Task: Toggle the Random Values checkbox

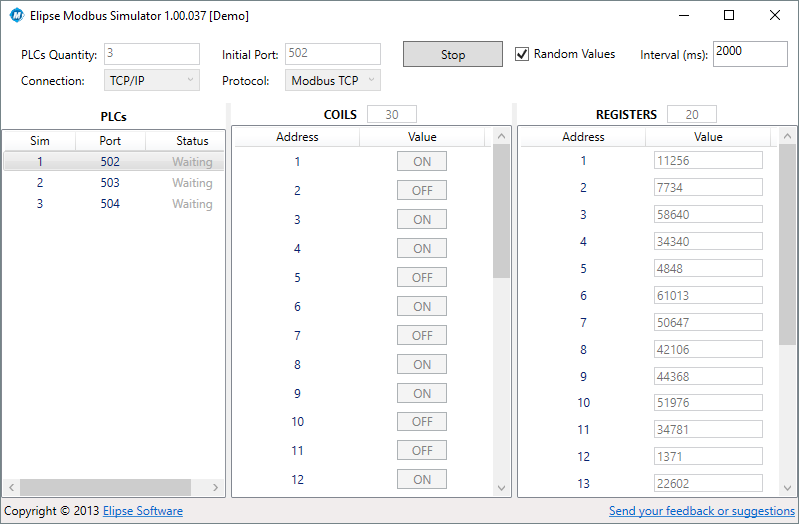Action: pos(522,54)
